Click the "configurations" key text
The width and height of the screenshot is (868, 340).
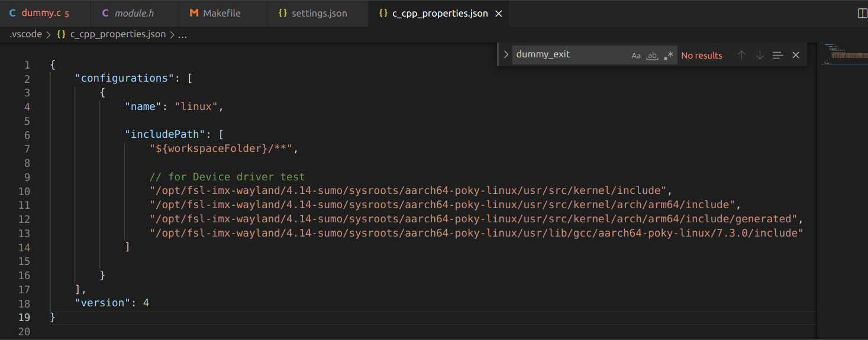click(125, 78)
